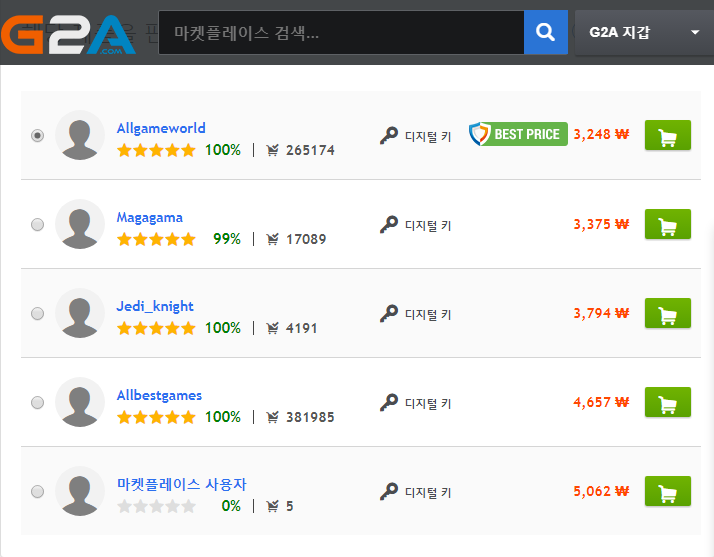Click the 4,657 ₩ price
This screenshot has height=557, width=714.
coord(601,402)
